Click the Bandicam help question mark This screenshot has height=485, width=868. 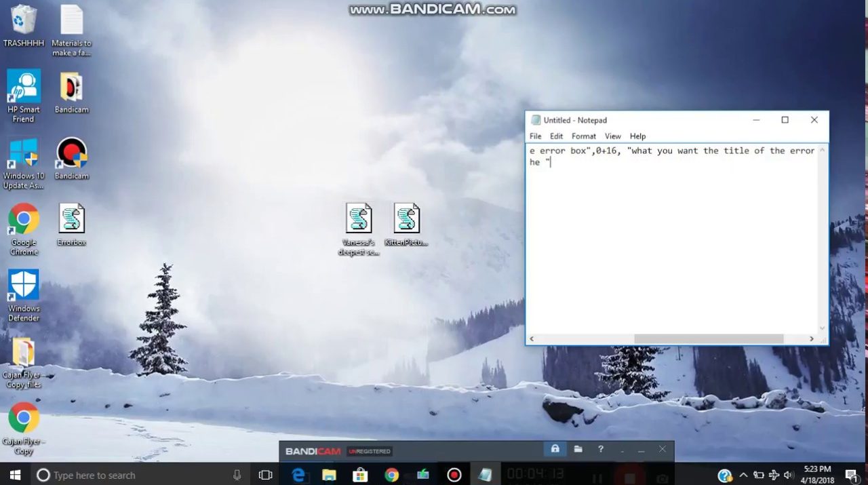(600, 449)
